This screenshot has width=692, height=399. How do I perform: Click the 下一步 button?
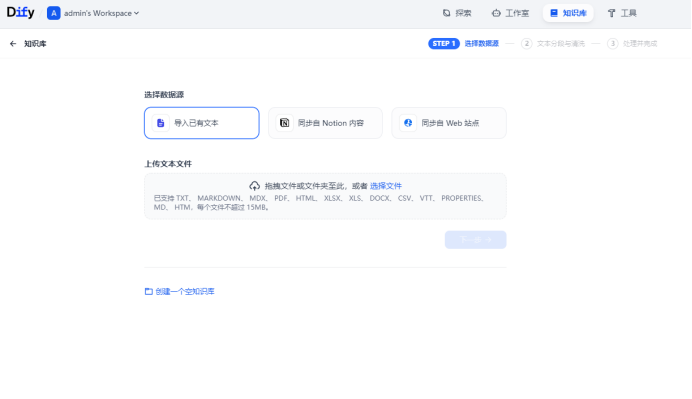475,240
